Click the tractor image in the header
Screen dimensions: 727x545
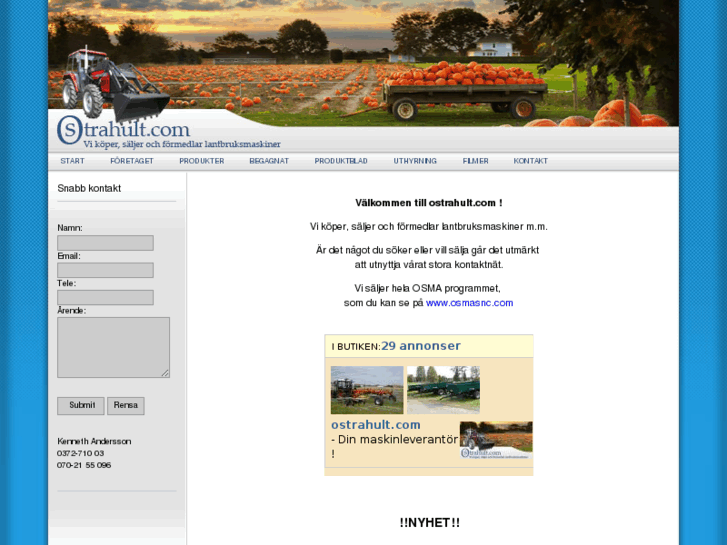pos(115,83)
